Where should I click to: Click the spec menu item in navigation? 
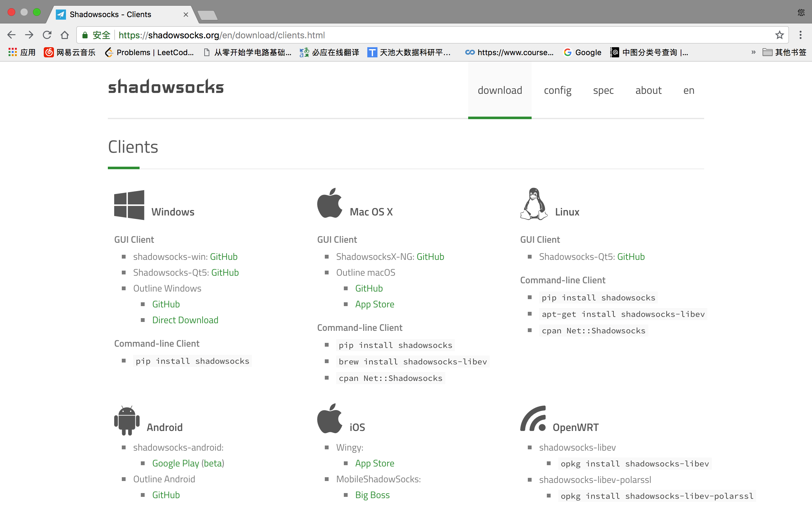[603, 90]
